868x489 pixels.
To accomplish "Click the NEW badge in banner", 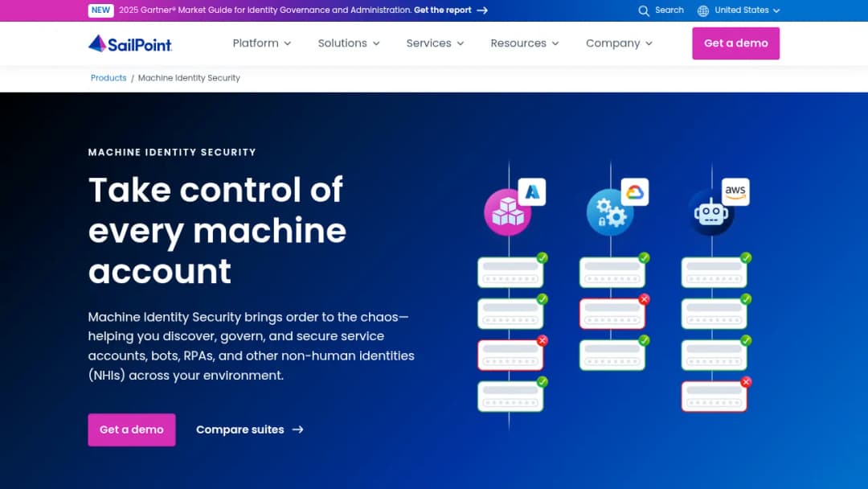I will (x=100, y=10).
